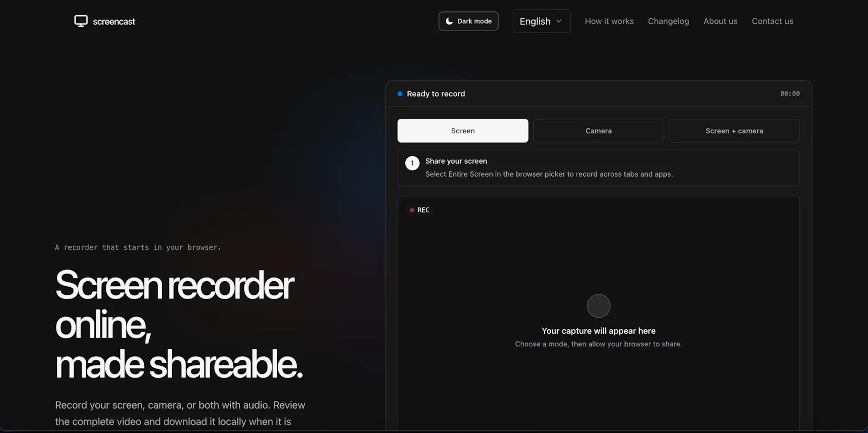Click the screencast brand name text
The height and width of the screenshot is (433, 868).
click(114, 22)
